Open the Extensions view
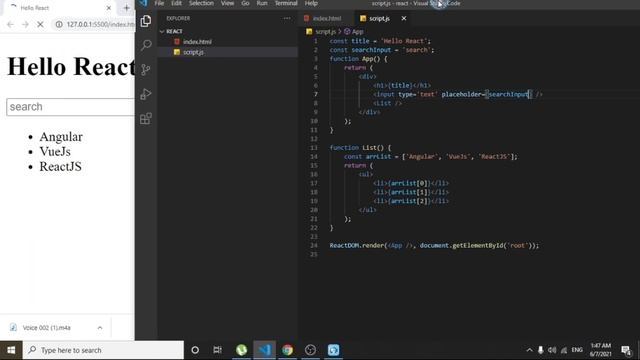Viewport: 640px width, 360px height. click(x=146, y=119)
